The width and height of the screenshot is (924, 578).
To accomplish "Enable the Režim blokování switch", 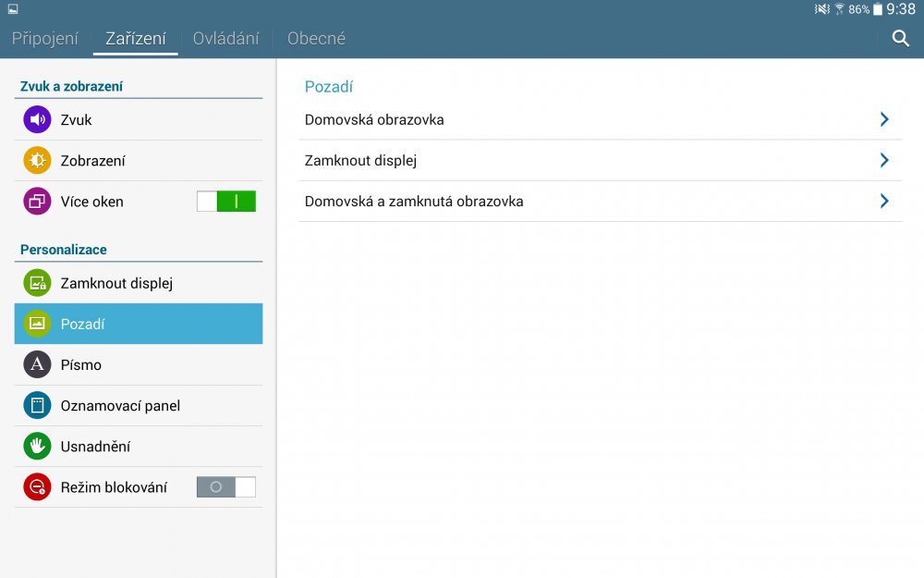I will click(x=226, y=486).
